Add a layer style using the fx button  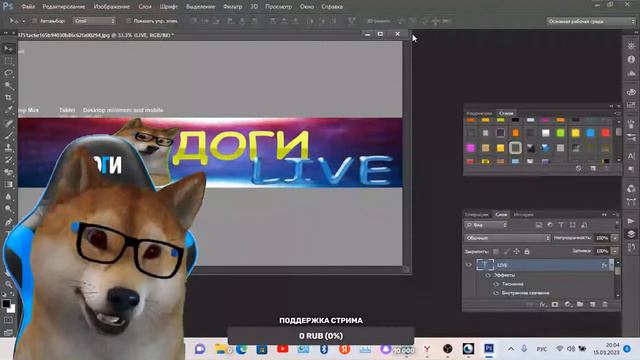pos(542,304)
